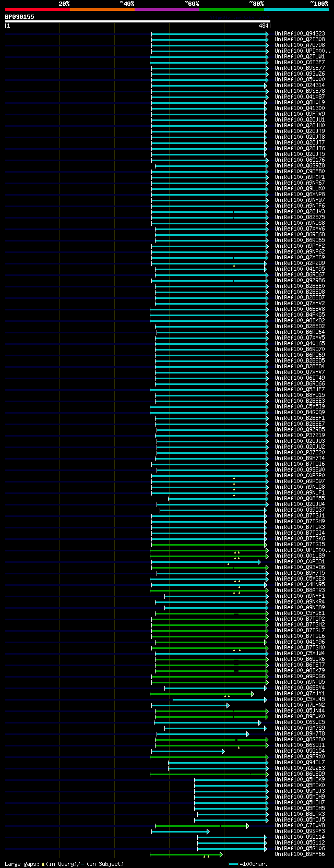The image size is (334, 868).
Task: Select hit label UniRef100_Q5MDK9
Action: [300, 779]
